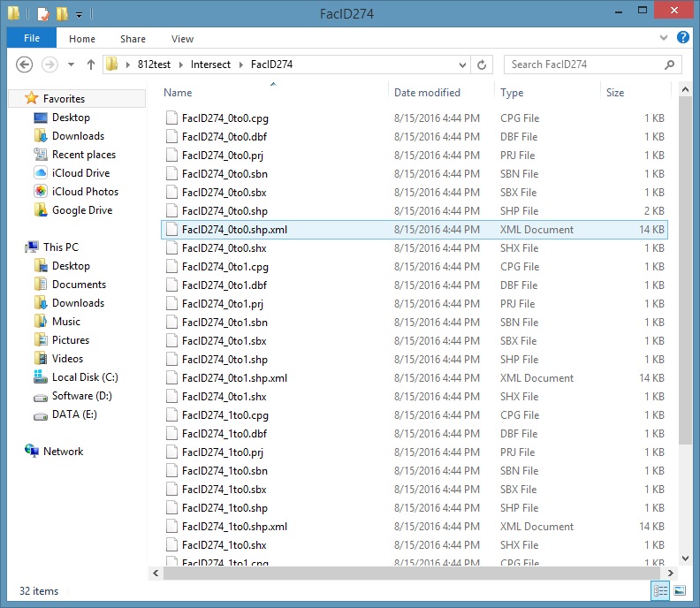Open iCloud Photos in navigation pane
The image size is (700, 608).
[x=85, y=192]
